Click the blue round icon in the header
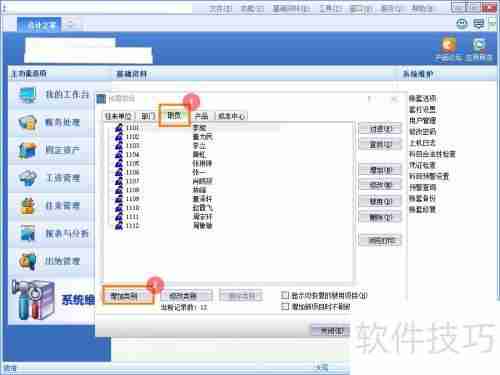This screenshot has height=375, width=500. click(479, 44)
